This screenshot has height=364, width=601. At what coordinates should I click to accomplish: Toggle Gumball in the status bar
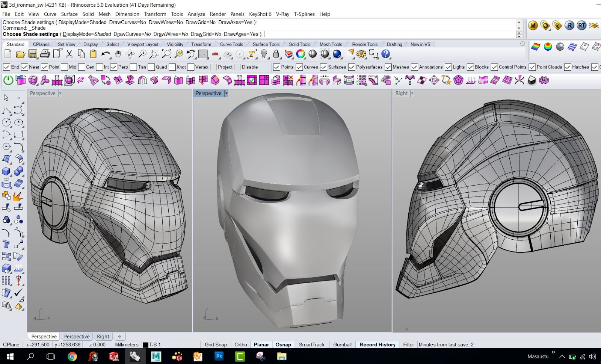coord(342,344)
